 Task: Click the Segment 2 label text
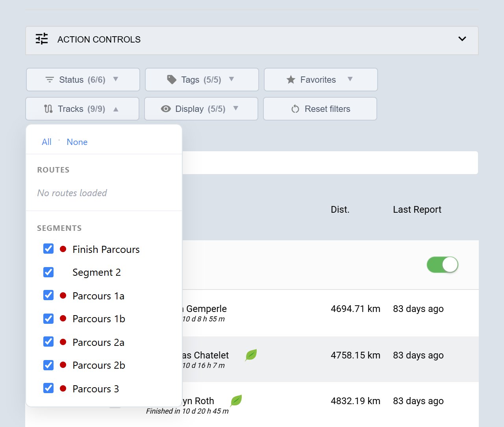[96, 273]
